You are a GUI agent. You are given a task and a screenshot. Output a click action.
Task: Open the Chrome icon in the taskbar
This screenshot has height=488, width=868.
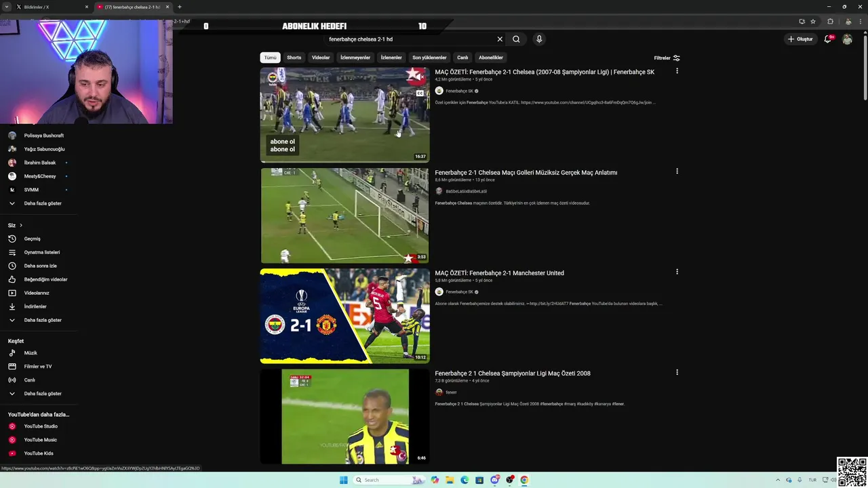(x=524, y=480)
